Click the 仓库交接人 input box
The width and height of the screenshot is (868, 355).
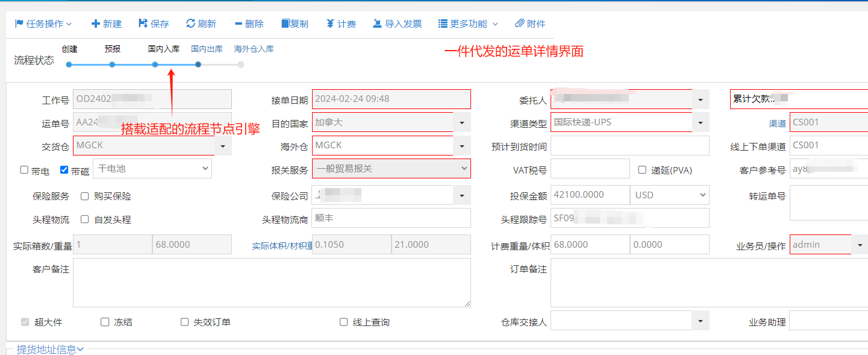(x=622, y=321)
